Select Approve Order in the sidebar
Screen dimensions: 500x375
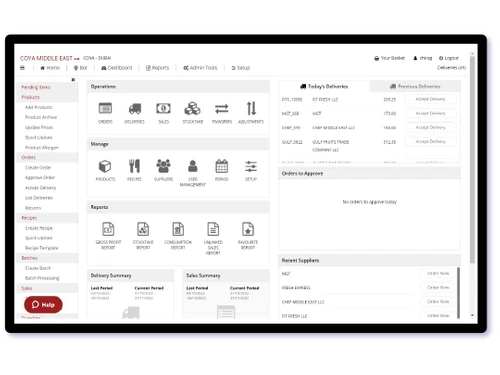(40, 178)
